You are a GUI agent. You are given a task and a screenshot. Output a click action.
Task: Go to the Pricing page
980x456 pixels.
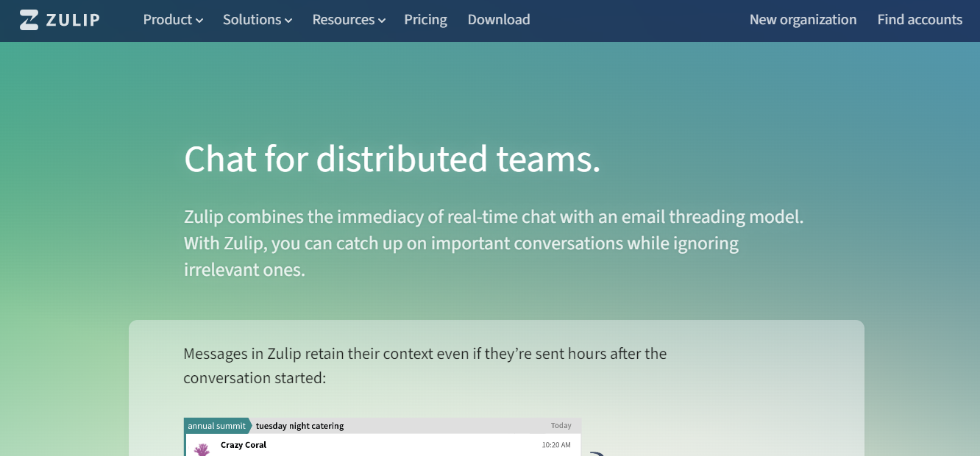(425, 20)
